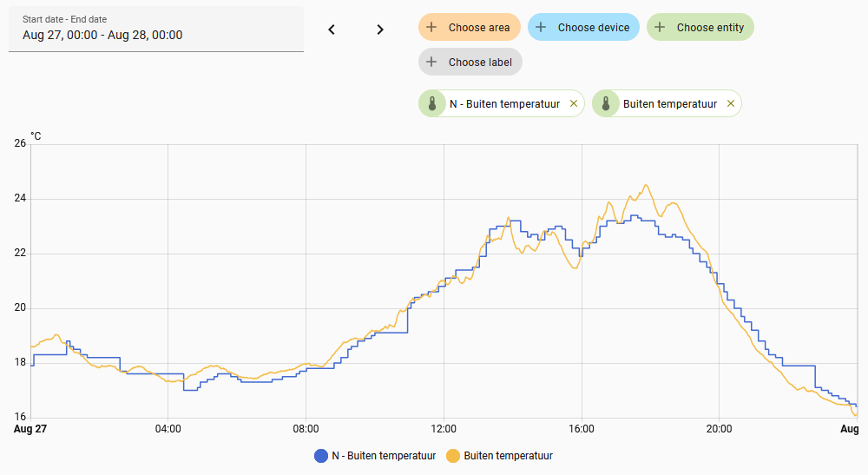This screenshot has width=868, height=475.
Task: Remove the Buiten temperatuur entity chip
Action: tap(730, 104)
